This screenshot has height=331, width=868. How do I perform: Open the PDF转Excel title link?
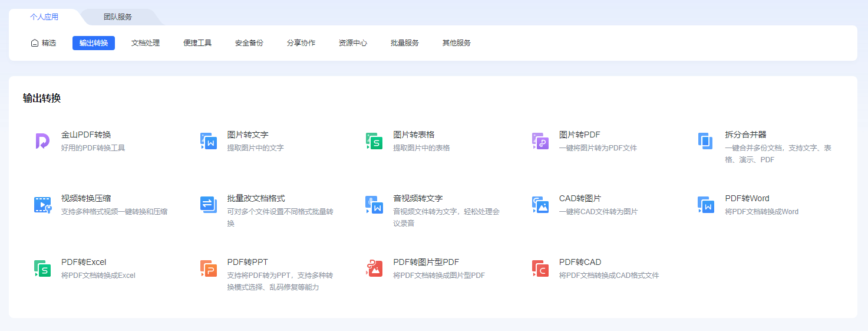[84, 262]
